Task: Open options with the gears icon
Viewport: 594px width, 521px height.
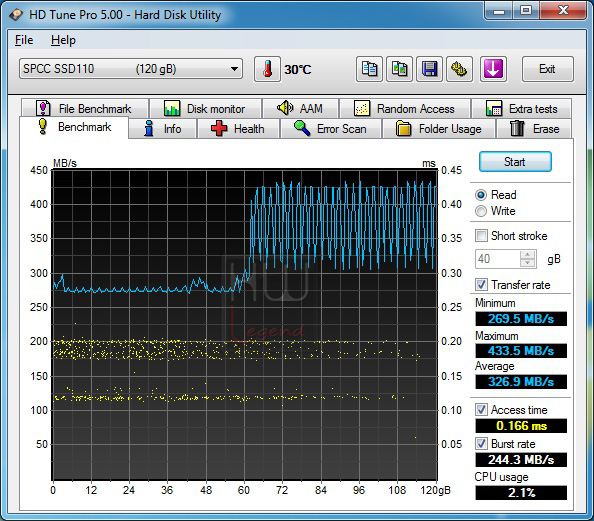Action: (459, 69)
